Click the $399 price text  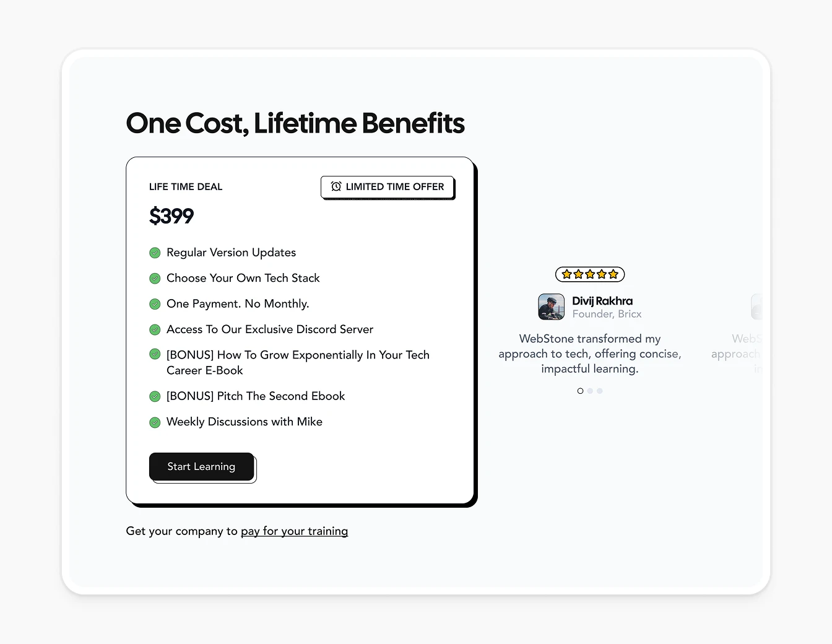coord(171,216)
